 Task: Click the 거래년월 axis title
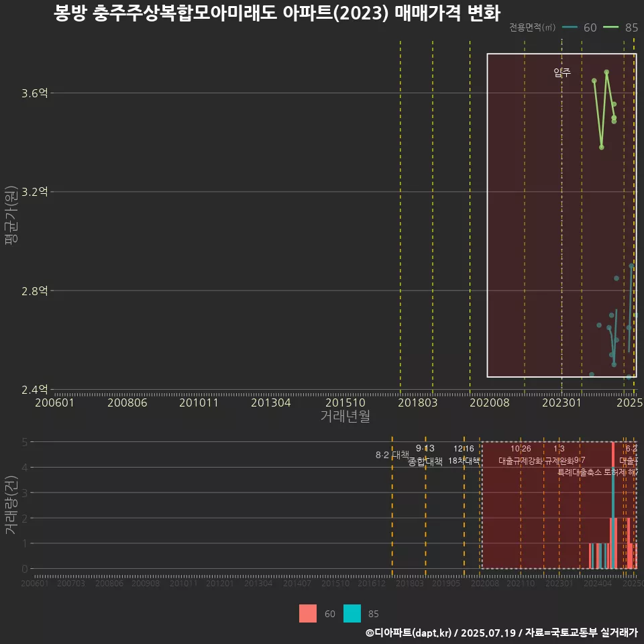click(x=345, y=416)
